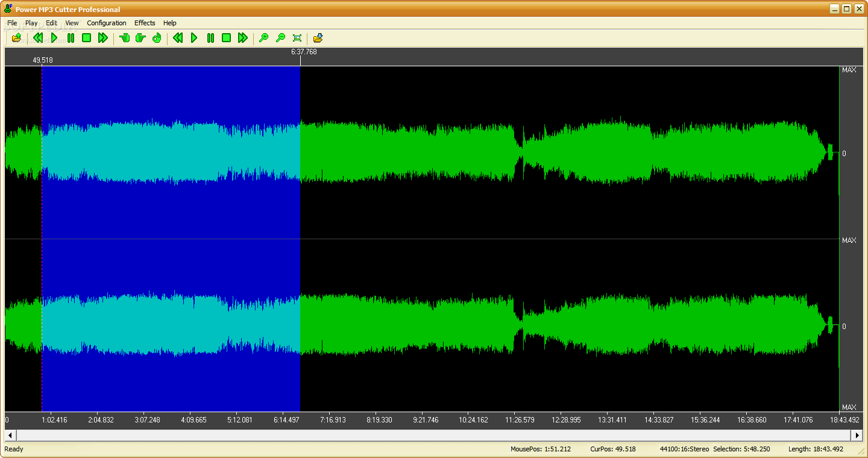Viewport: 868px width, 458px height.
Task: Zoom in with the plus magnifier icon
Action: [263, 38]
